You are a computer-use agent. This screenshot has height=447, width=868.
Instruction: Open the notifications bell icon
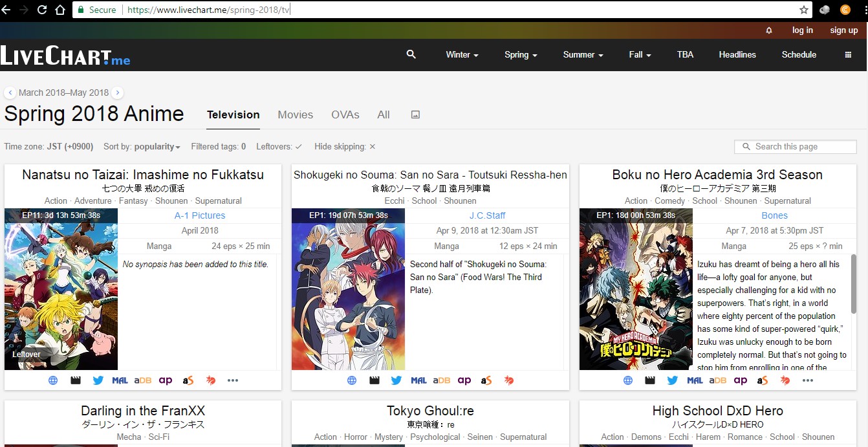tap(769, 30)
